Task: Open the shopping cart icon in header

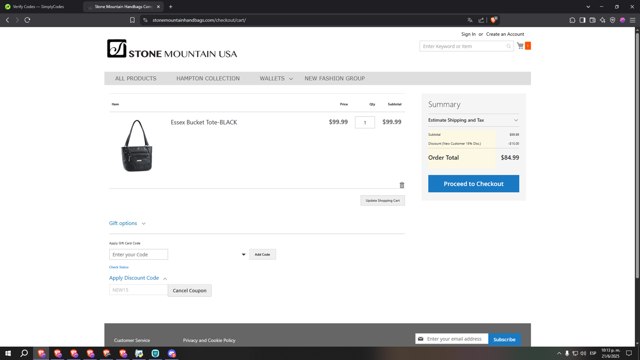Action: (x=520, y=46)
